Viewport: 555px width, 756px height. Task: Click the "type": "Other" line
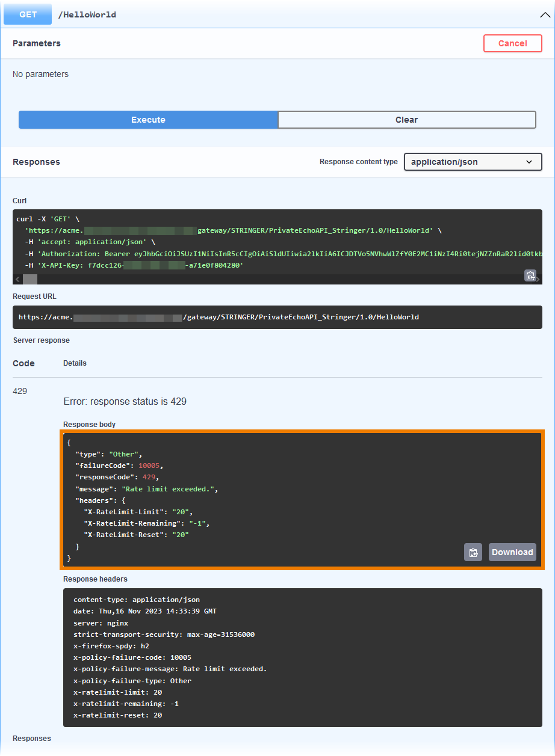[109, 454]
